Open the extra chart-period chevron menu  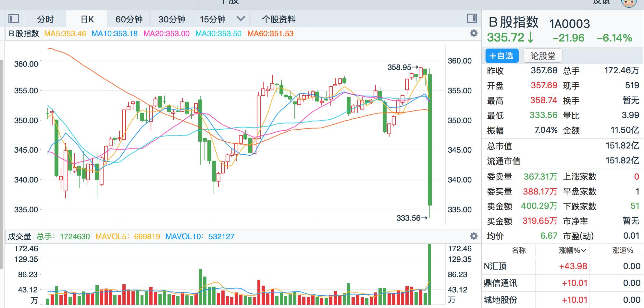[x=241, y=19]
